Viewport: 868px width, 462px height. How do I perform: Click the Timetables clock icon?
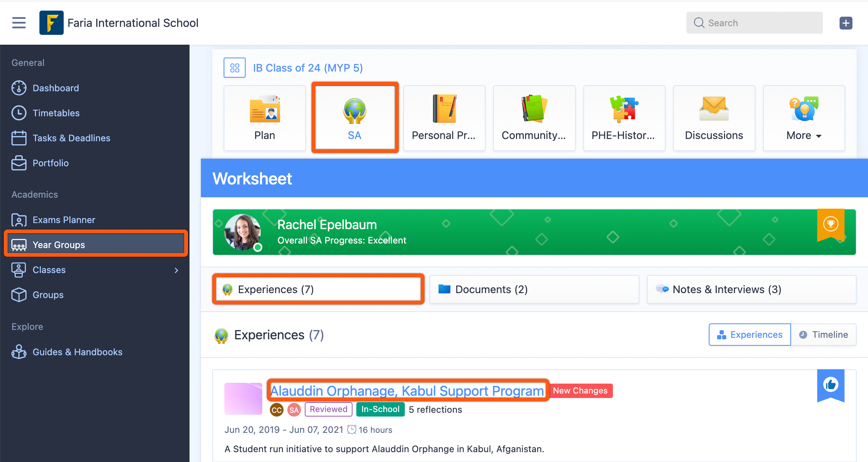[19, 113]
